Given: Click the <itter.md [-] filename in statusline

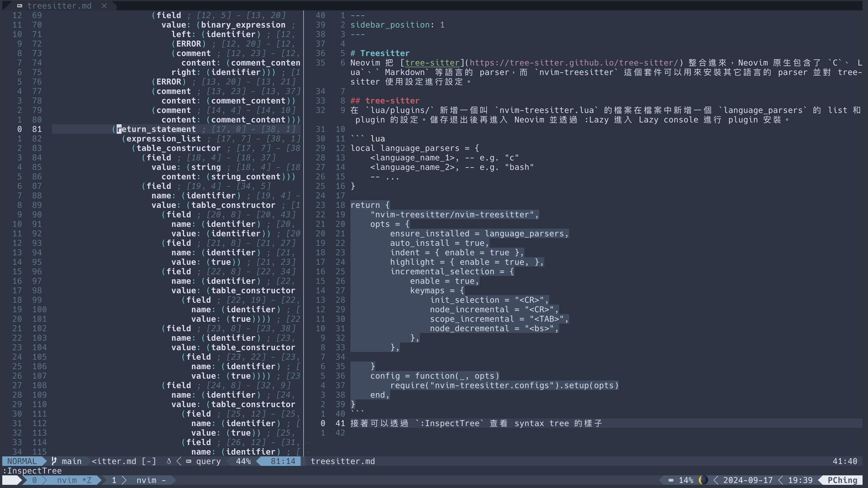Looking at the screenshot, I should tap(124, 461).
